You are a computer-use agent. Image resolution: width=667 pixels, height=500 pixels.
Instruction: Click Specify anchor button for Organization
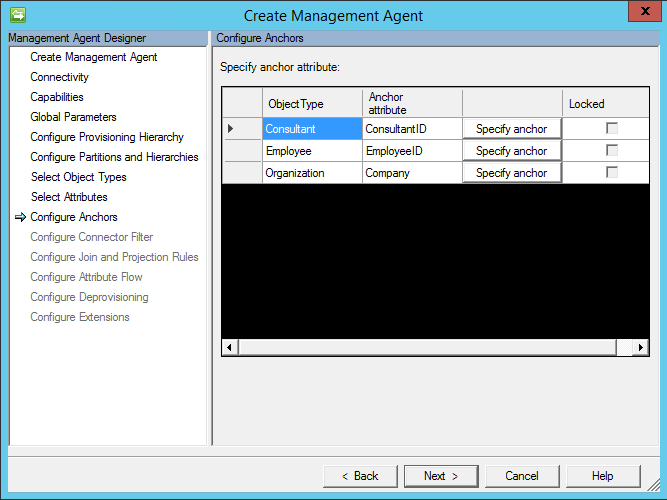pyautogui.click(x=512, y=173)
